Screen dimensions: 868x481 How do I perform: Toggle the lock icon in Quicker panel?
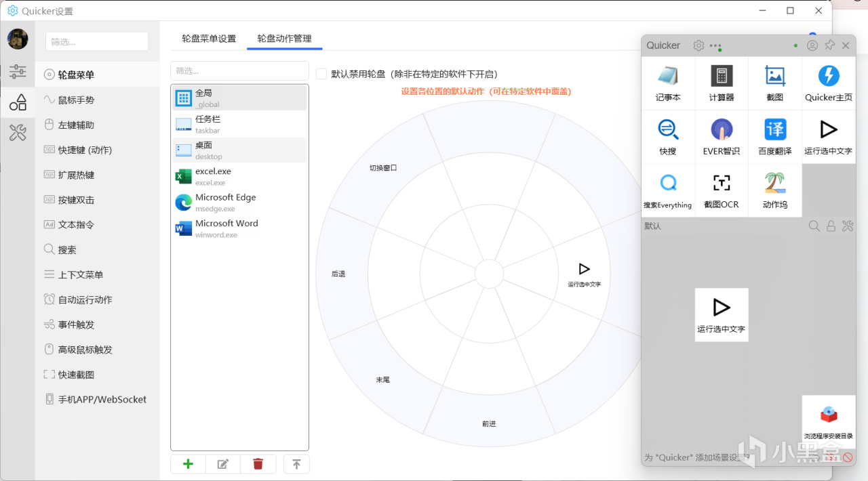click(x=831, y=226)
